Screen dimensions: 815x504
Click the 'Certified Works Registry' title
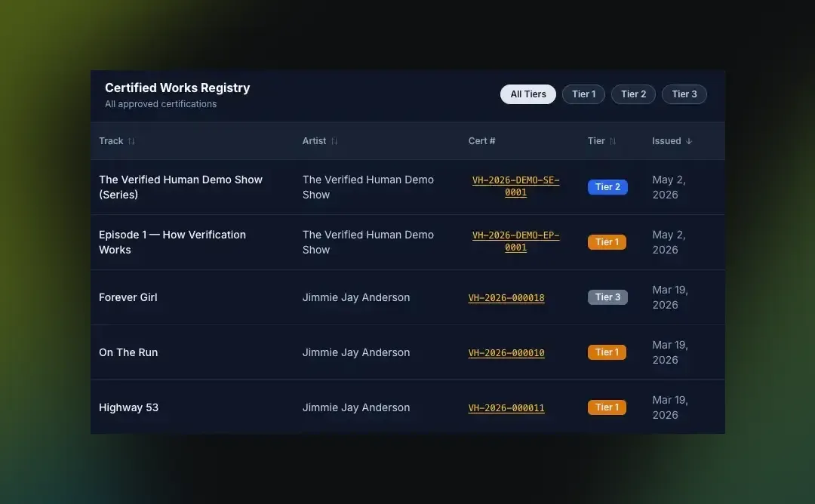tap(177, 88)
